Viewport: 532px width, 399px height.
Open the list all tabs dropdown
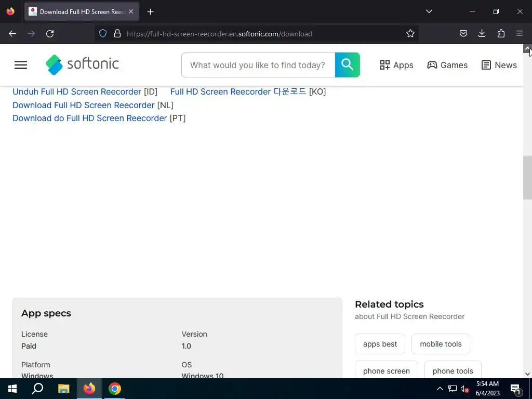pos(429,11)
